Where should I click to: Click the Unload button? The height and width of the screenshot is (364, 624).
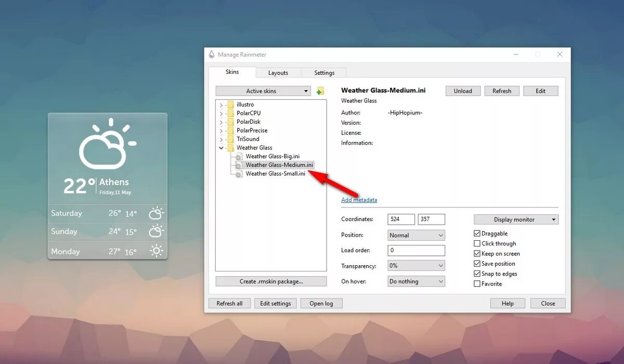pyautogui.click(x=463, y=91)
